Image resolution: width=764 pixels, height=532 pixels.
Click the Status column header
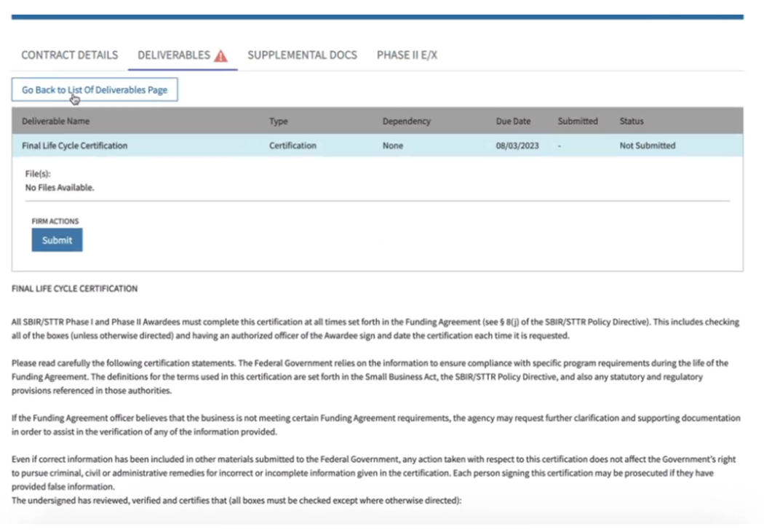tap(632, 122)
